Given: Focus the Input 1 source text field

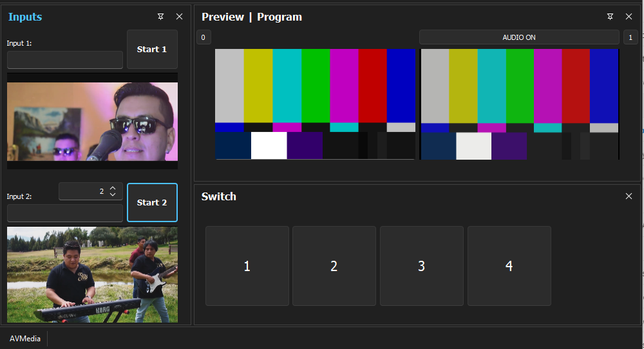Looking at the screenshot, I should pyautogui.click(x=65, y=60).
